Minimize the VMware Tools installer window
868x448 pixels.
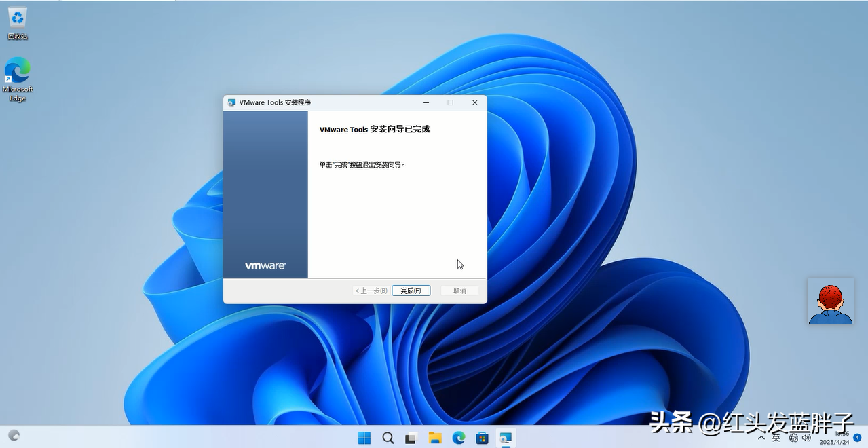coord(426,102)
